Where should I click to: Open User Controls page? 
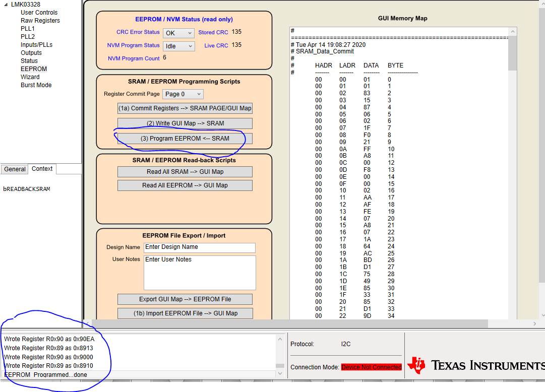[x=39, y=13]
